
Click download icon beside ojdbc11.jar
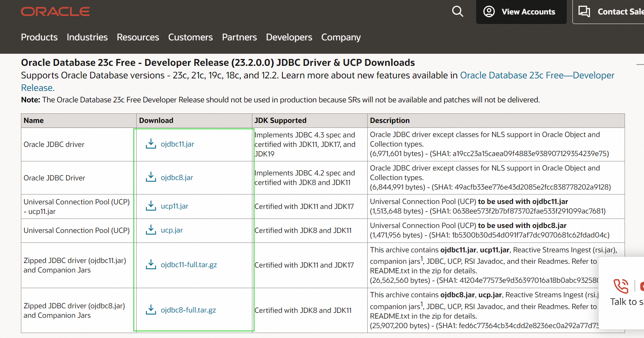(151, 144)
